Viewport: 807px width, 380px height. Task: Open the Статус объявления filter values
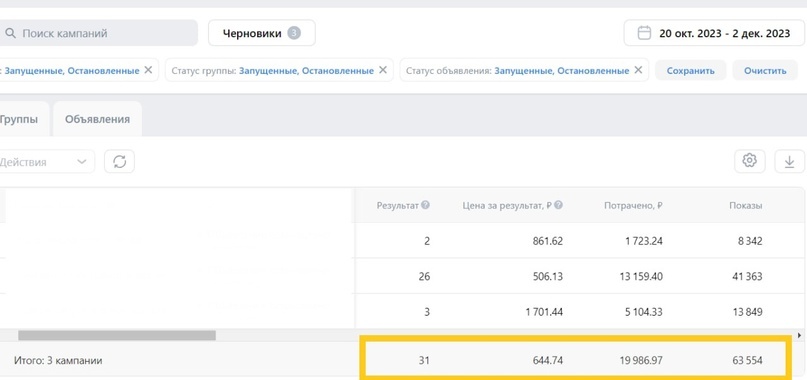[562, 71]
